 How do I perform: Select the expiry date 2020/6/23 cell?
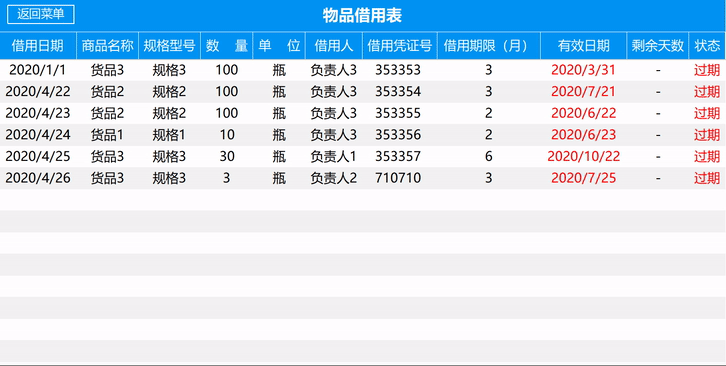(583, 134)
